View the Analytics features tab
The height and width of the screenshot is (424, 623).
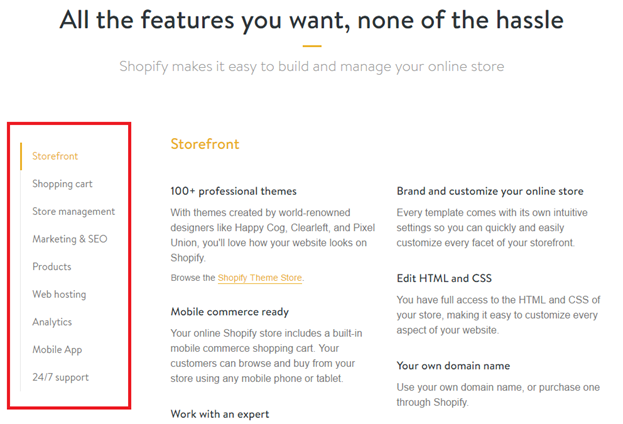pos(53,322)
